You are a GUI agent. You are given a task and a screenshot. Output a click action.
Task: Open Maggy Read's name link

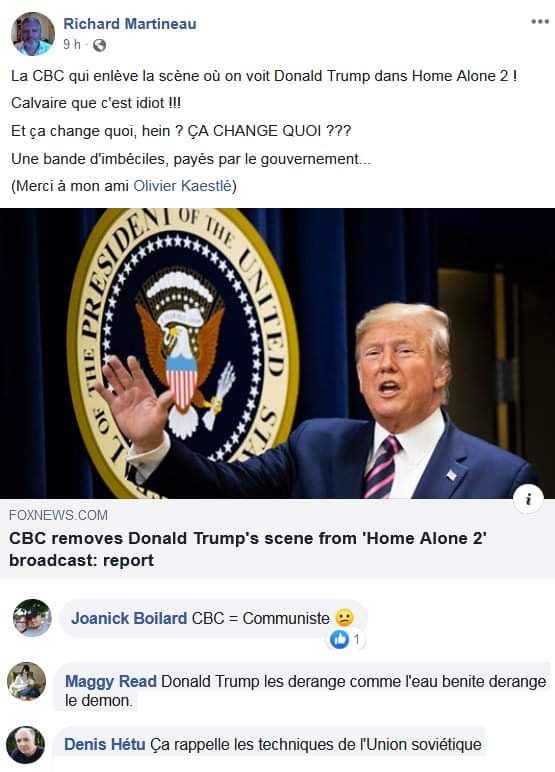111,681
